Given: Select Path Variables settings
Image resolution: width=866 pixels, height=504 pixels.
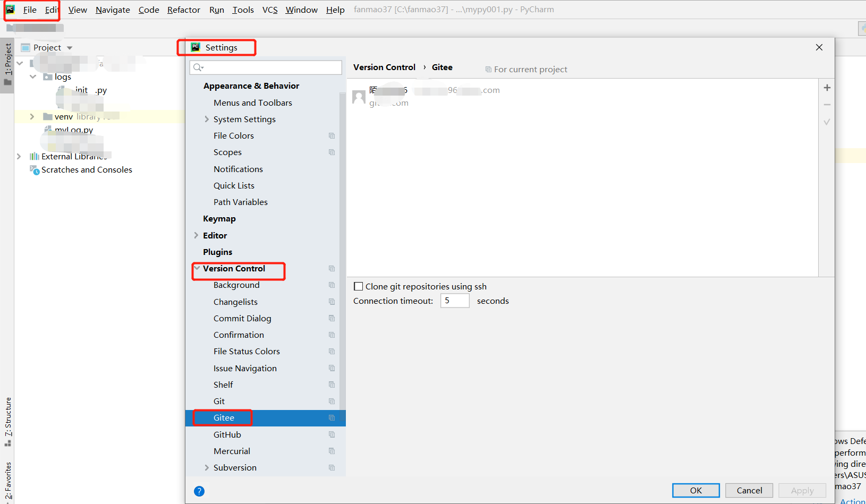Looking at the screenshot, I should click(x=241, y=202).
